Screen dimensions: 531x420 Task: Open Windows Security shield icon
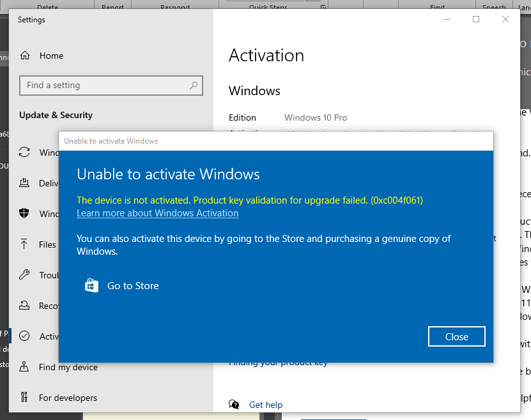(x=24, y=213)
